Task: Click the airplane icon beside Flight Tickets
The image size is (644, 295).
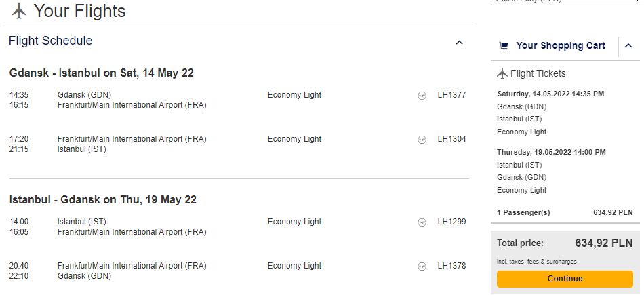Action: [x=502, y=73]
